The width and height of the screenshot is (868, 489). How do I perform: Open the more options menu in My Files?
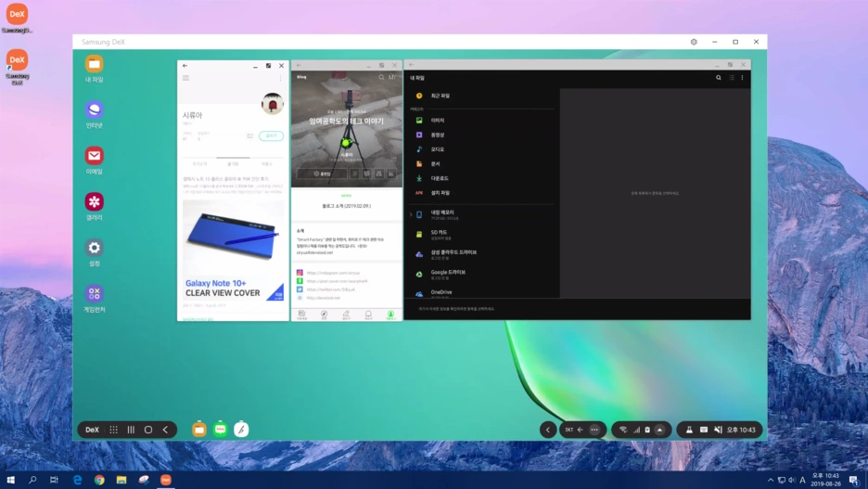[x=742, y=78]
